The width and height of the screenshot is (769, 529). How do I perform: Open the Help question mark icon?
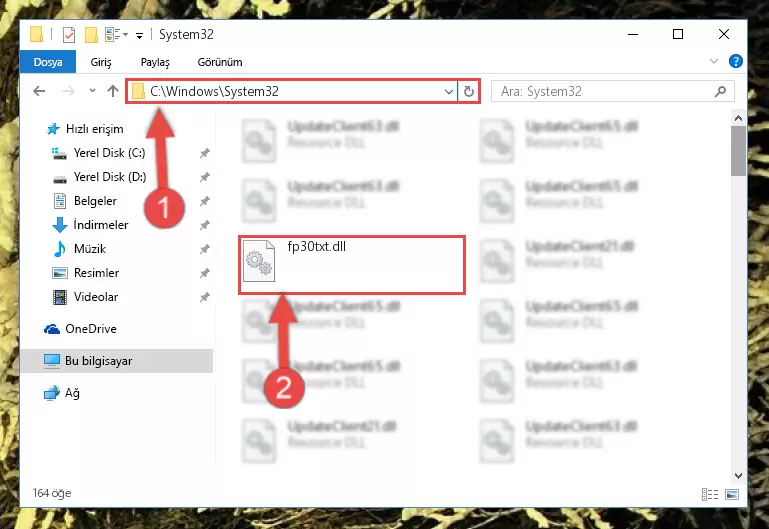[x=736, y=61]
